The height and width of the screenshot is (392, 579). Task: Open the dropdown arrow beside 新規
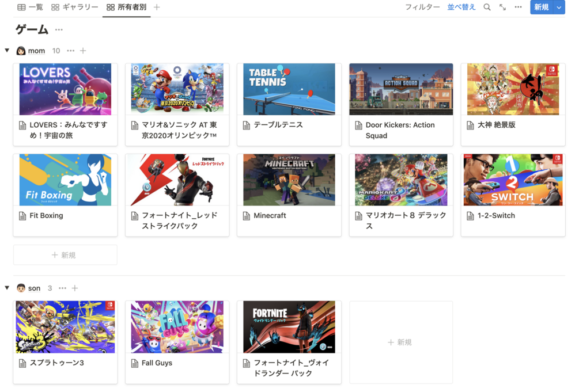pos(559,7)
